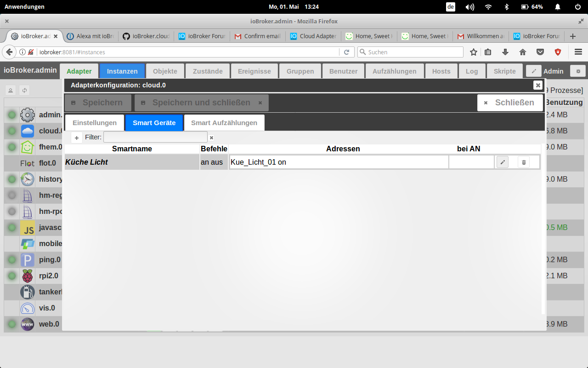The image size is (588, 368).
Task: Open the notification bell in the panel
Action: 558,7
